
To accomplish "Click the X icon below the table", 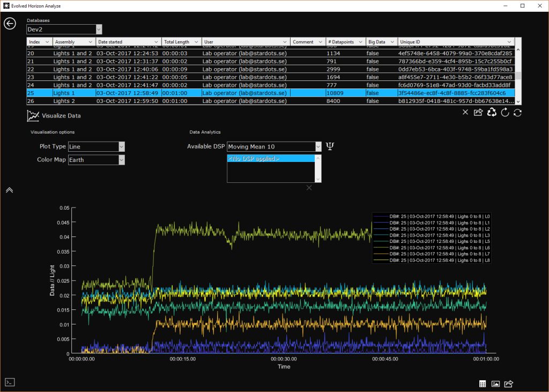I will 465,113.
